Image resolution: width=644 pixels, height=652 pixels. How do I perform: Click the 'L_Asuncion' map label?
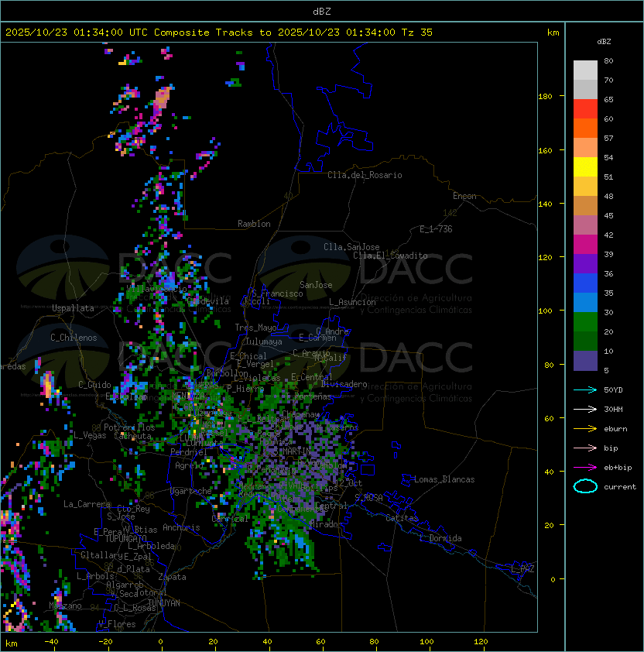coord(352,302)
